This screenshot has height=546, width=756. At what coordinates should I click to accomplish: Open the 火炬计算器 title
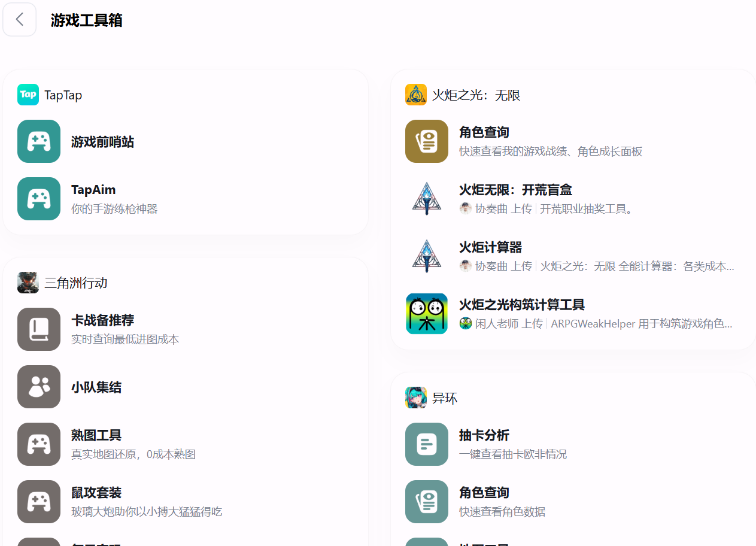[x=490, y=247]
